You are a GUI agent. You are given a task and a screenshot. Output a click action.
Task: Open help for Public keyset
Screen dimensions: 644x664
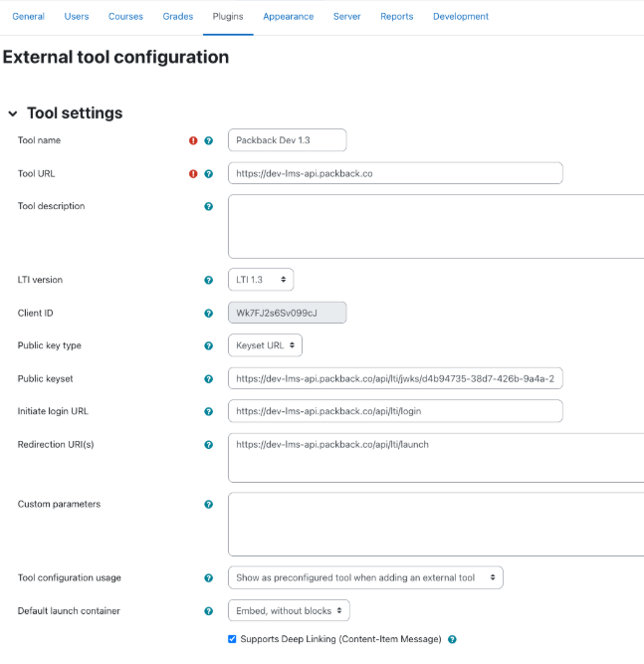[208, 379]
